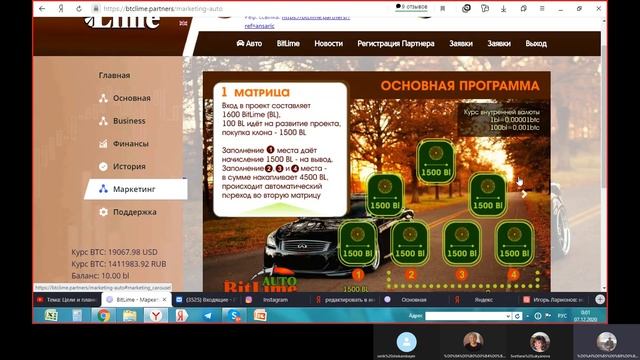Screen dimensions: 640x360
Task: Open Skype from the taskbar
Action: coord(234,316)
